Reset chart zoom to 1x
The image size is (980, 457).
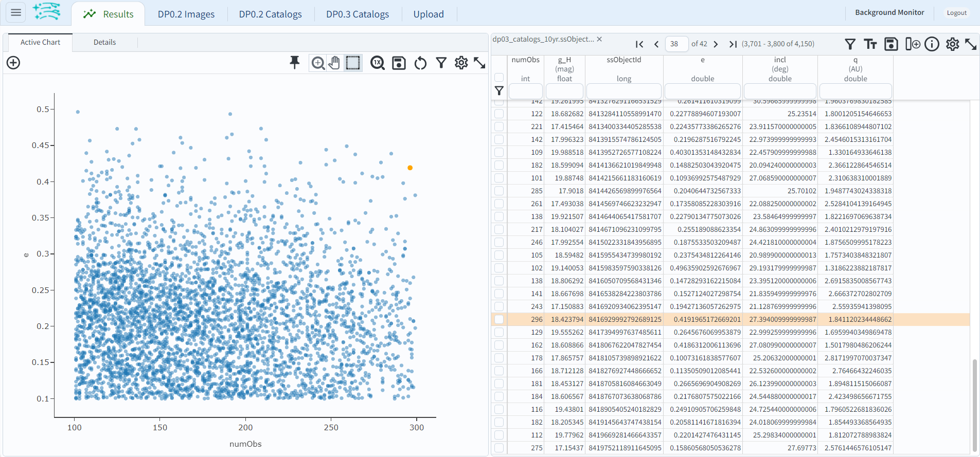(x=378, y=63)
